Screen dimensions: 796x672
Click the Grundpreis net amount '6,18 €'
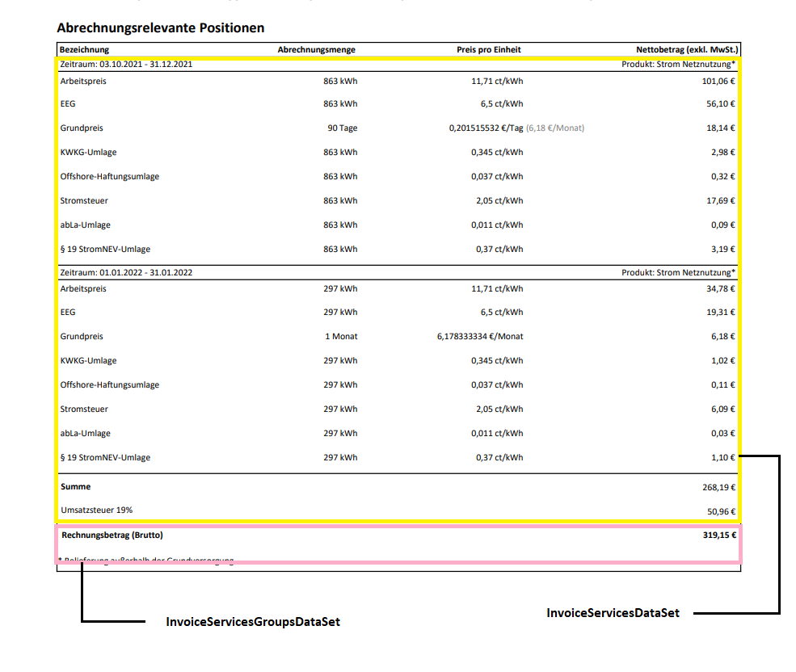[723, 337]
